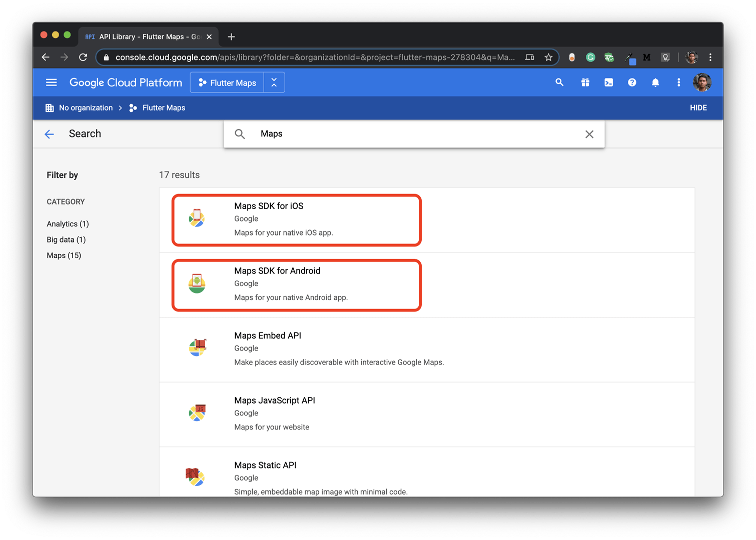Screen dimensions: 756x540
Task: Expand project picker arrows next to Flutter Maps
Action: click(x=274, y=82)
